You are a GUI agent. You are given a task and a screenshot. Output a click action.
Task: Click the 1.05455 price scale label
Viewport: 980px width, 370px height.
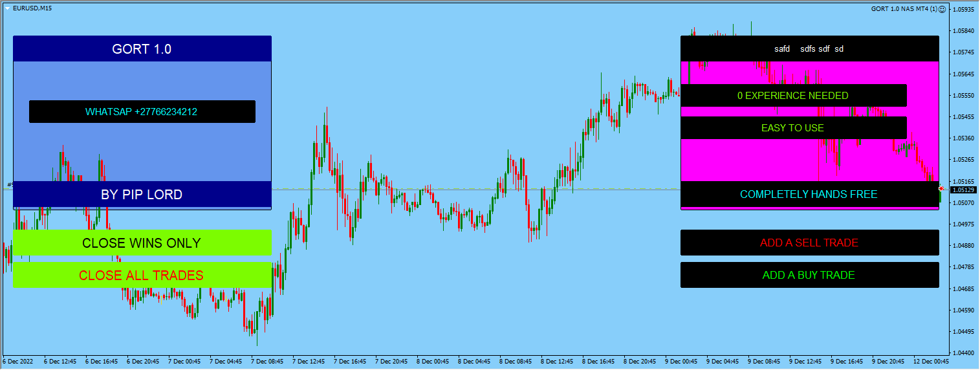pos(964,117)
